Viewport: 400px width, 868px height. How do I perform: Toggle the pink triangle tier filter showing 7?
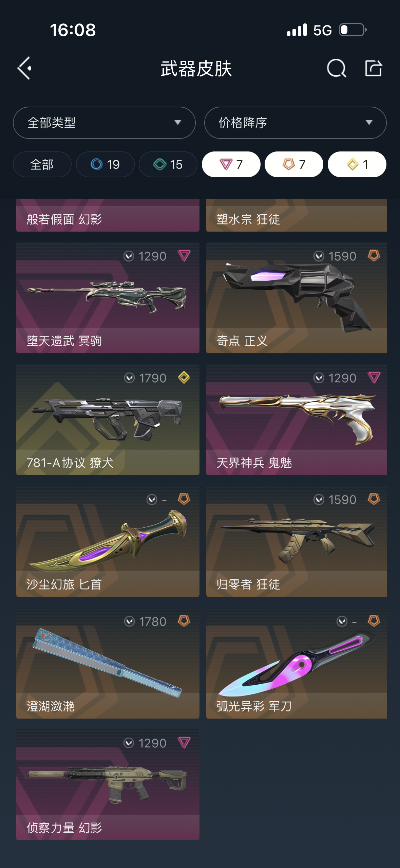[231, 164]
